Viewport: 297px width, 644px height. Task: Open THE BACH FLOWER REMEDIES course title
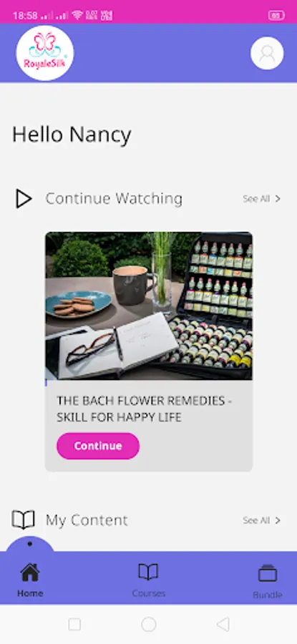point(144,409)
